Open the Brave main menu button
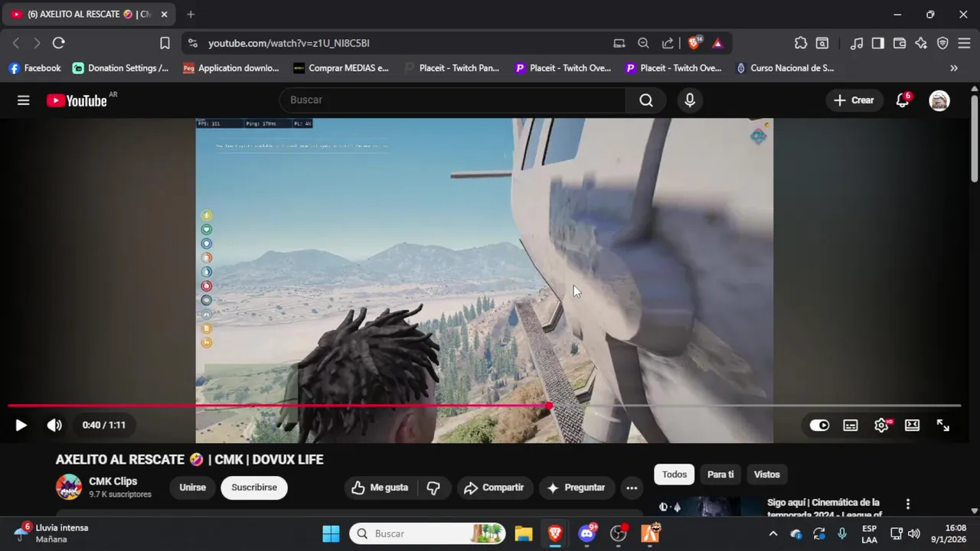The width and height of the screenshot is (980, 551). pyautogui.click(x=964, y=44)
